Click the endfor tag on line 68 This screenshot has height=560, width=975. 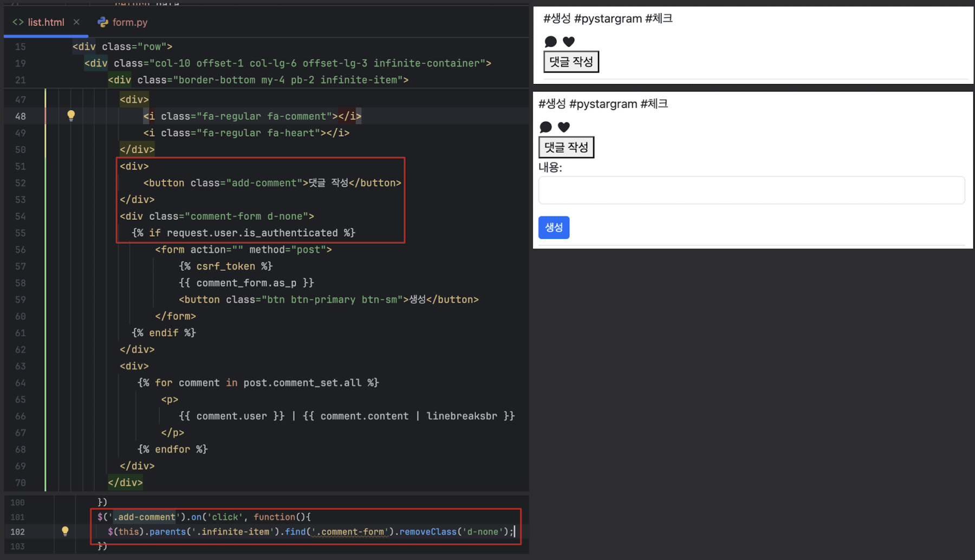(x=172, y=449)
